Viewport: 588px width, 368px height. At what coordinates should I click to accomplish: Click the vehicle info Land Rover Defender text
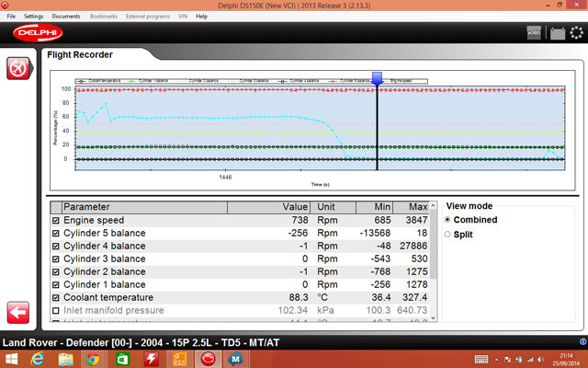point(141,343)
